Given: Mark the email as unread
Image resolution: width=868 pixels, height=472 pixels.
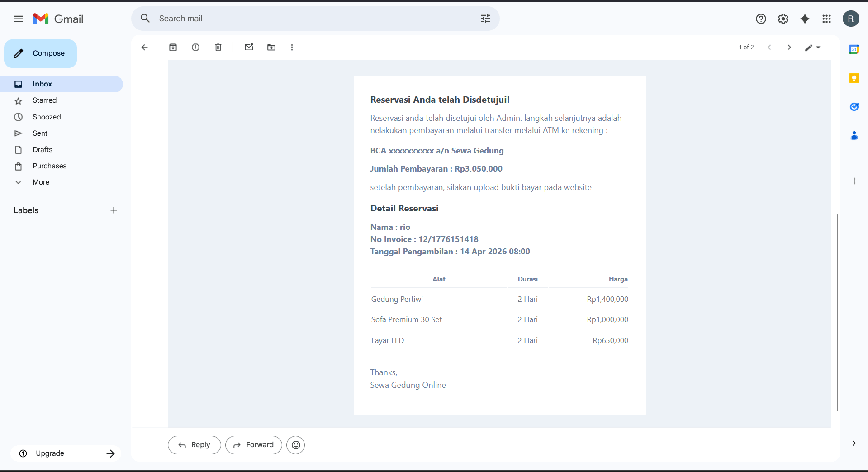Looking at the screenshot, I should (249, 47).
